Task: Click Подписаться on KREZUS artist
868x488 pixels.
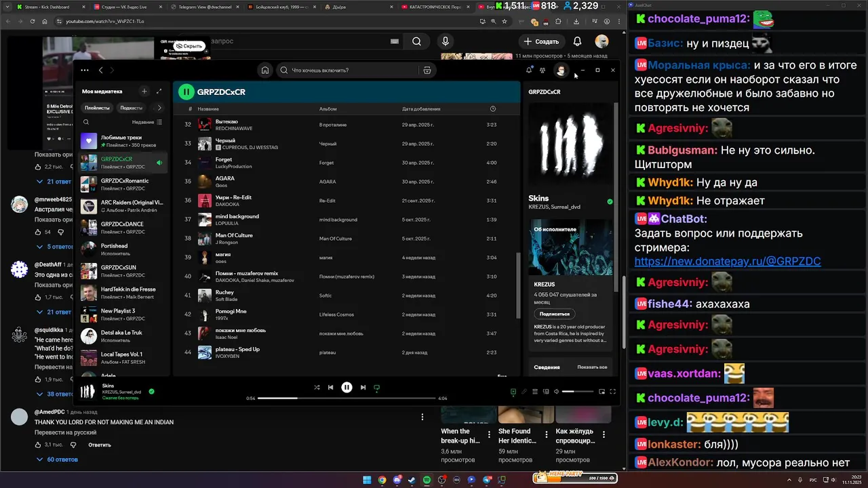Action: (x=555, y=314)
